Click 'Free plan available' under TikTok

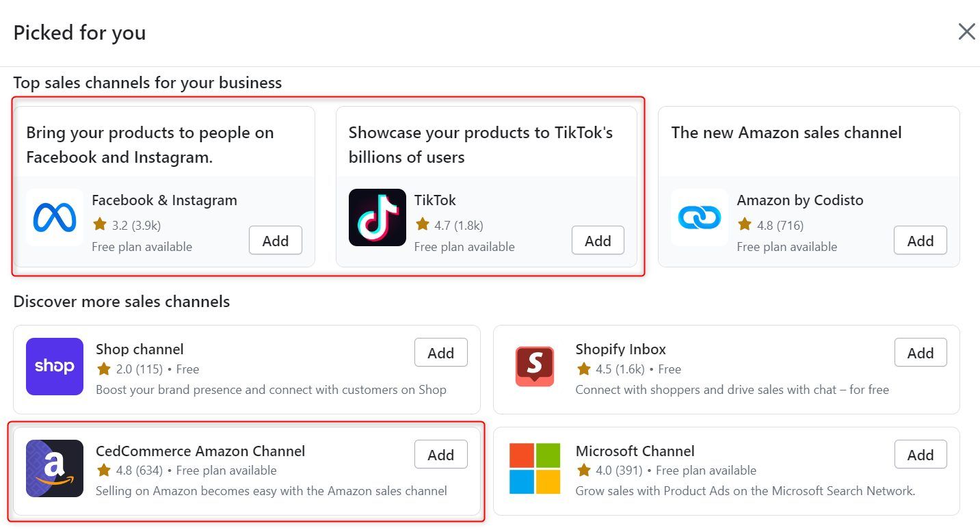click(x=464, y=247)
